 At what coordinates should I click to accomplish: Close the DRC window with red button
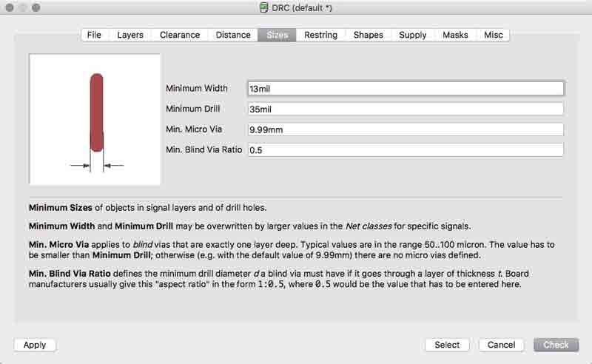click(x=10, y=7)
